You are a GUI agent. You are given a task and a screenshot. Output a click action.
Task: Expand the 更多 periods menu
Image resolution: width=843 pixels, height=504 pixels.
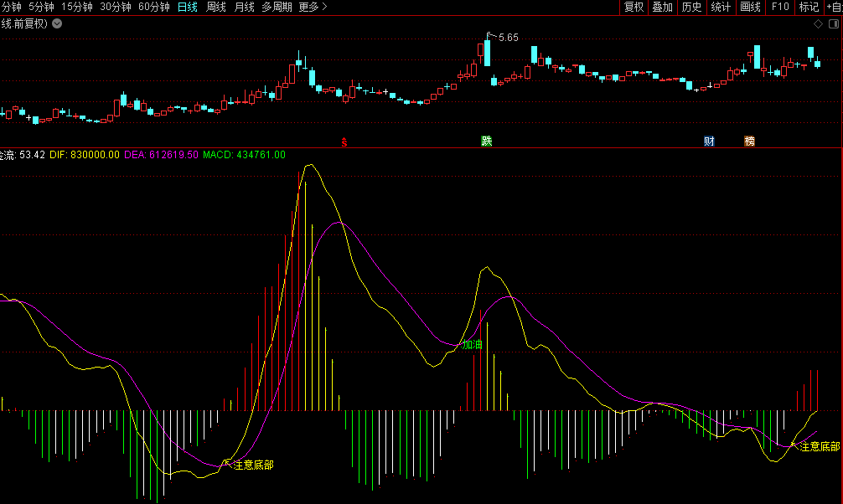[313, 7]
